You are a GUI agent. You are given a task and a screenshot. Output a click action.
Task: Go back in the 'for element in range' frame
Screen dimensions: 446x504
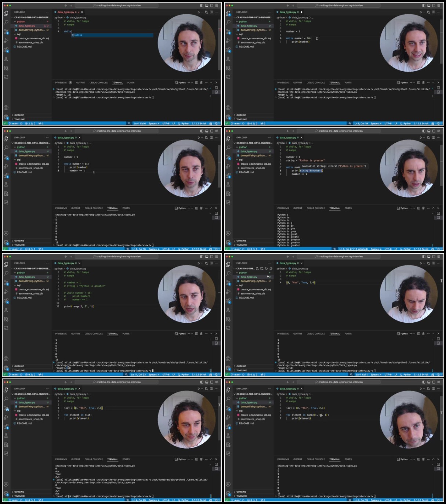tap(288, 382)
